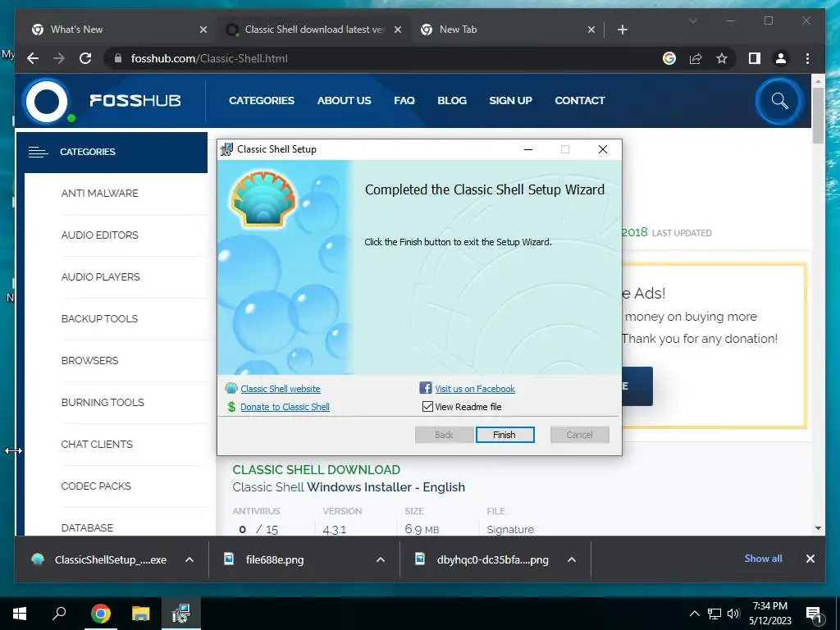Click the Google icon in address bar

click(x=669, y=58)
